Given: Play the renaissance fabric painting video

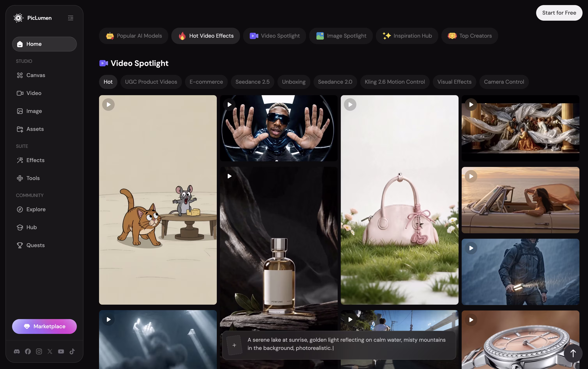Looking at the screenshot, I should coord(471,105).
